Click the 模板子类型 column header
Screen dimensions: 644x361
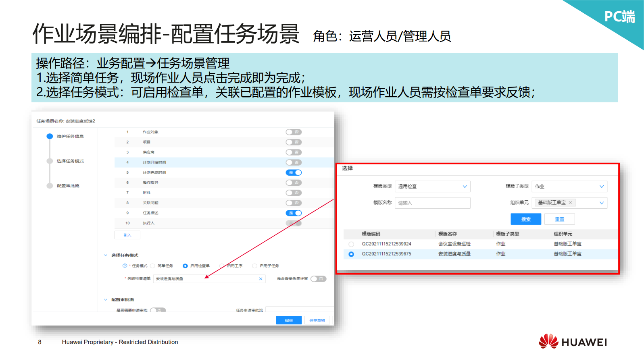coord(508,234)
